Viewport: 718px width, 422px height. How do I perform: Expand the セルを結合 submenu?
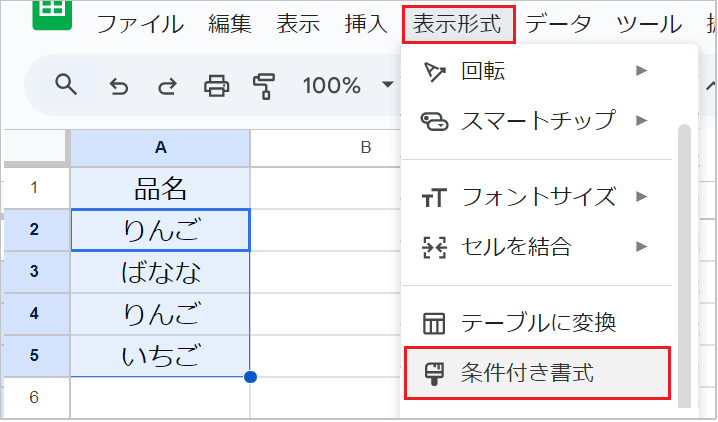[536, 247]
